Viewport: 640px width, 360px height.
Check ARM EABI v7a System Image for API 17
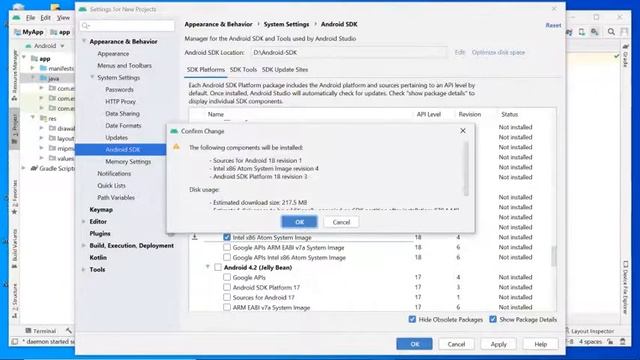tap(227, 307)
